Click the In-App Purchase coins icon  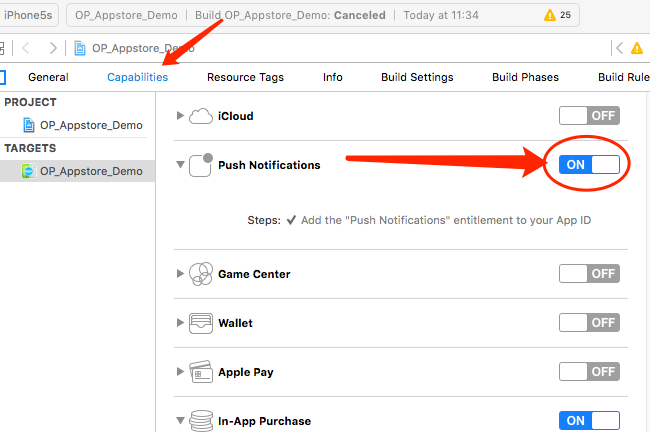(x=201, y=420)
